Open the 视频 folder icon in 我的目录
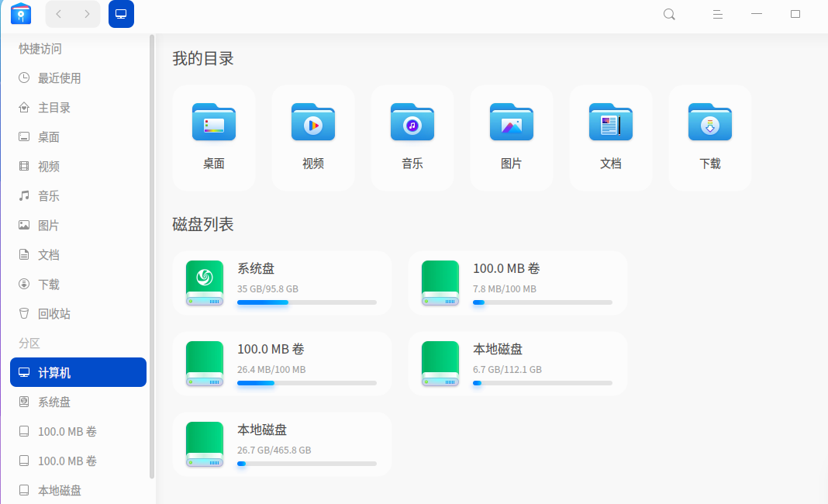Image resolution: width=828 pixels, height=504 pixels. [313, 122]
